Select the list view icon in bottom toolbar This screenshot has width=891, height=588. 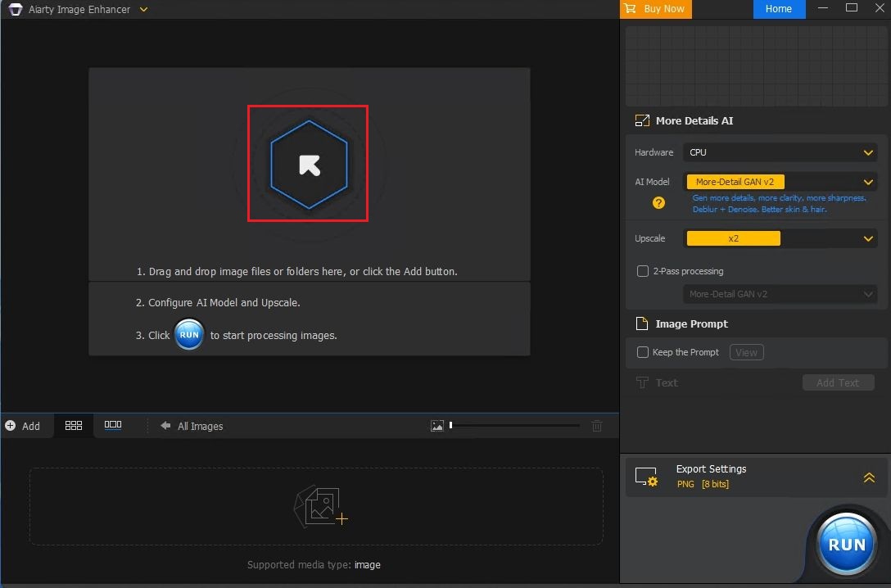tap(112, 425)
